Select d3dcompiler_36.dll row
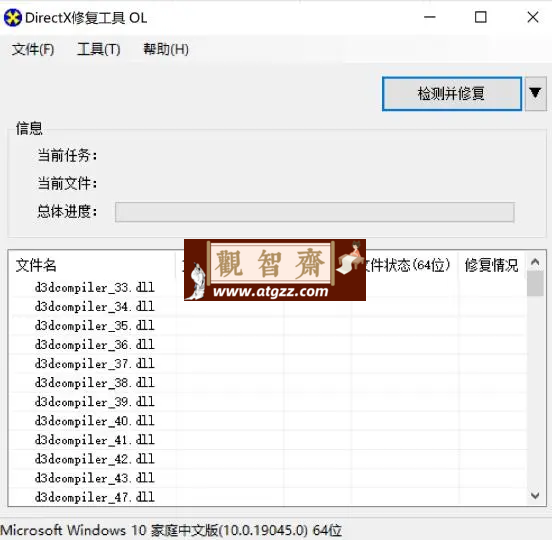552x540 pixels. pyautogui.click(x=268, y=345)
